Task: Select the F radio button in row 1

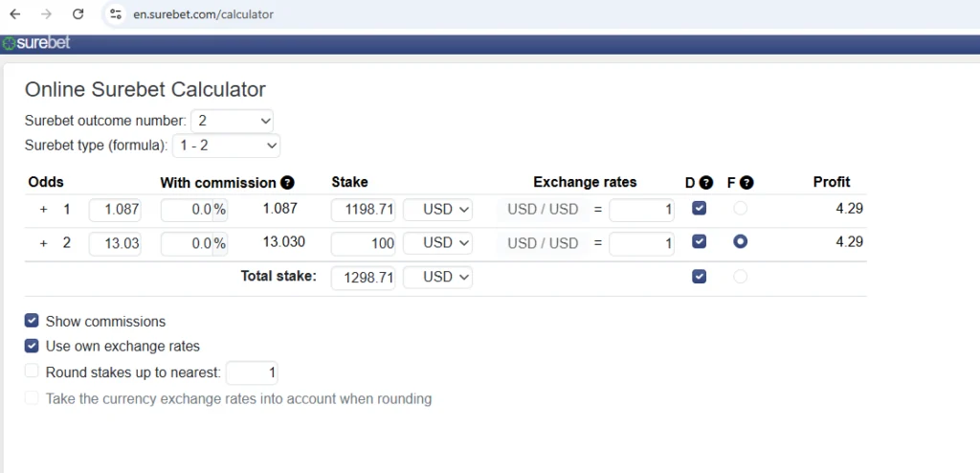Action: [740, 209]
